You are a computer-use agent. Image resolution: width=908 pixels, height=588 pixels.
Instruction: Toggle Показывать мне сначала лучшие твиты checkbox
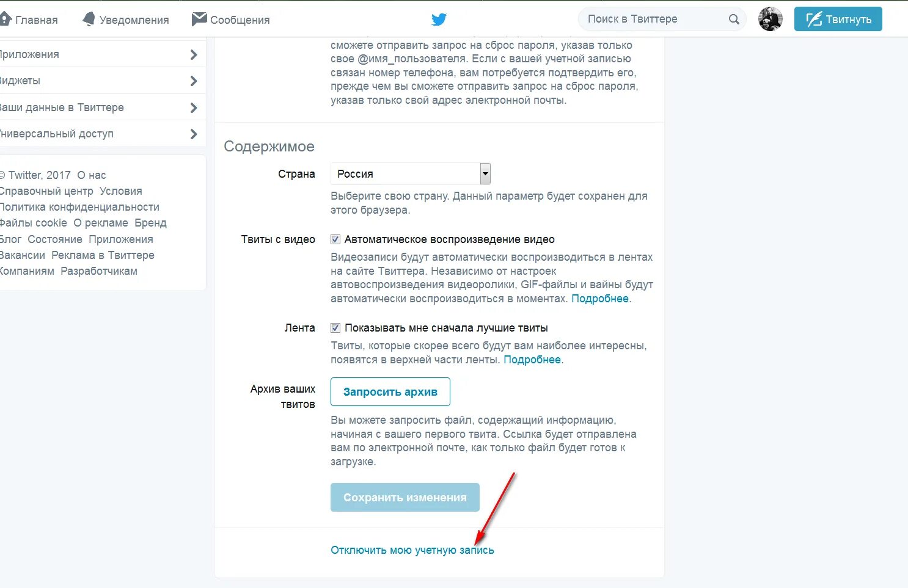click(x=335, y=328)
